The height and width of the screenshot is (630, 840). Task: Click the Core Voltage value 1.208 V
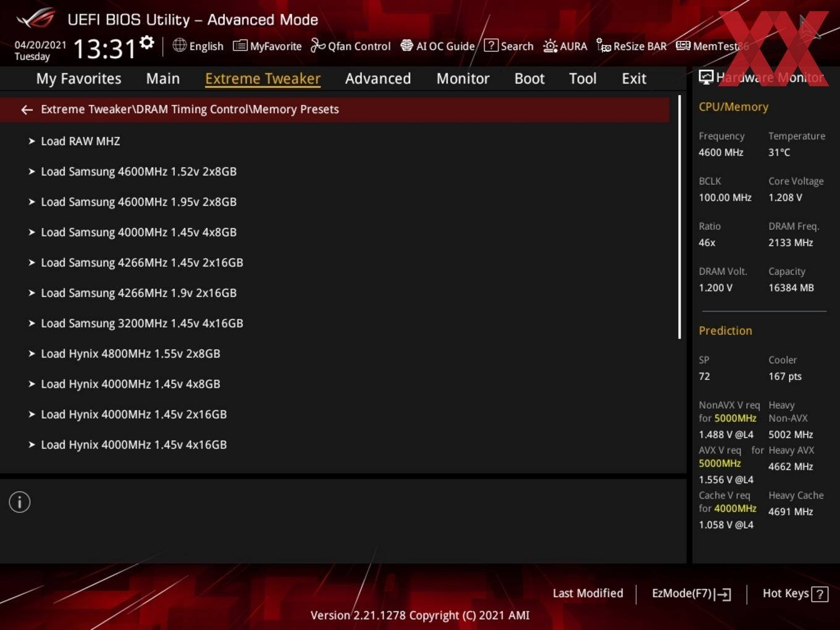click(785, 198)
